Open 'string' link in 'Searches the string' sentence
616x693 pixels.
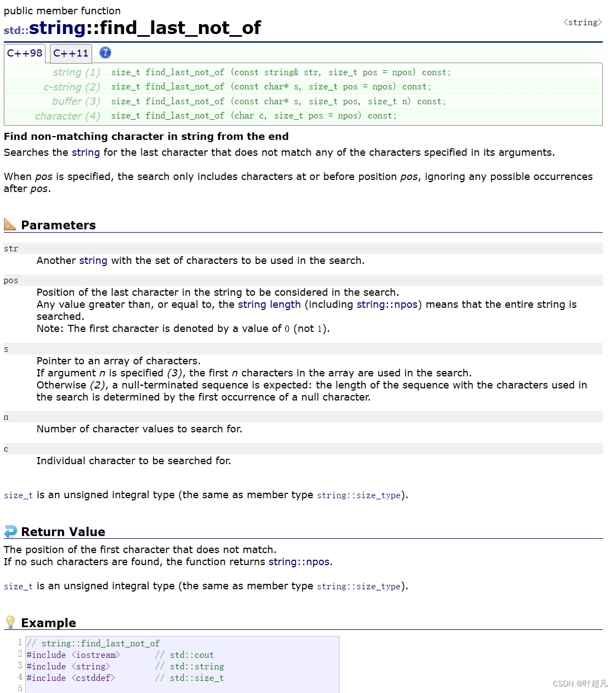(86, 153)
